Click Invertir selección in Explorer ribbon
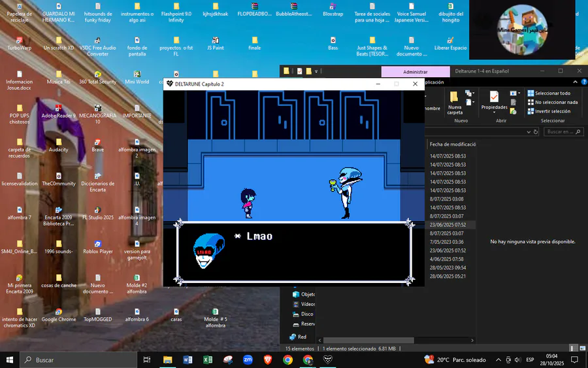This screenshot has width=588, height=368. [x=549, y=111]
